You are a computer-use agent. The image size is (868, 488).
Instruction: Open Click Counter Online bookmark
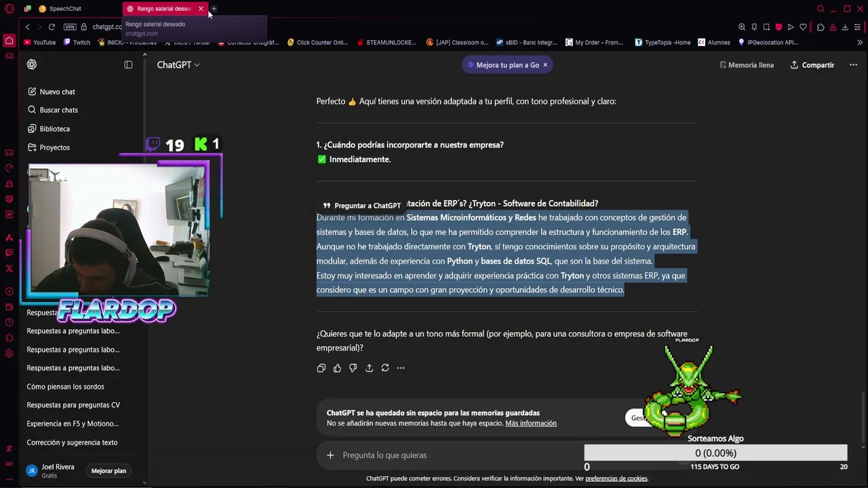317,42
